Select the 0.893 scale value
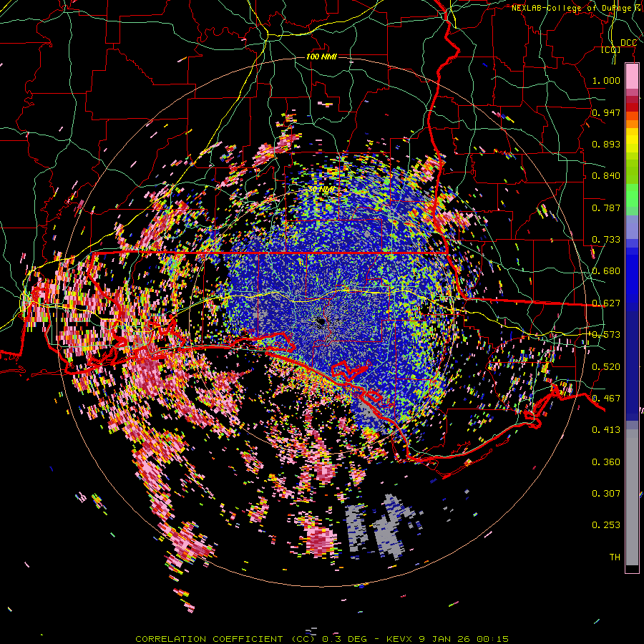The image size is (644, 644). (x=606, y=144)
